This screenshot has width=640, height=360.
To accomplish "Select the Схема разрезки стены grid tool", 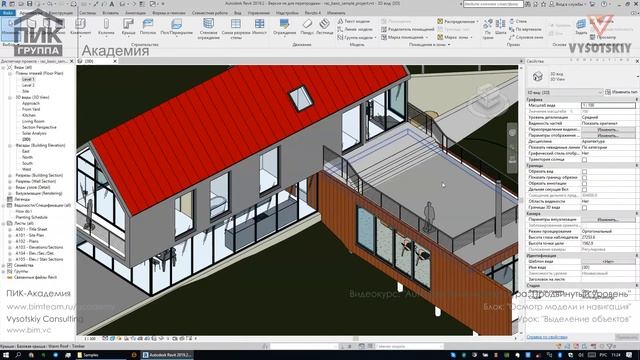I will (x=236, y=29).
